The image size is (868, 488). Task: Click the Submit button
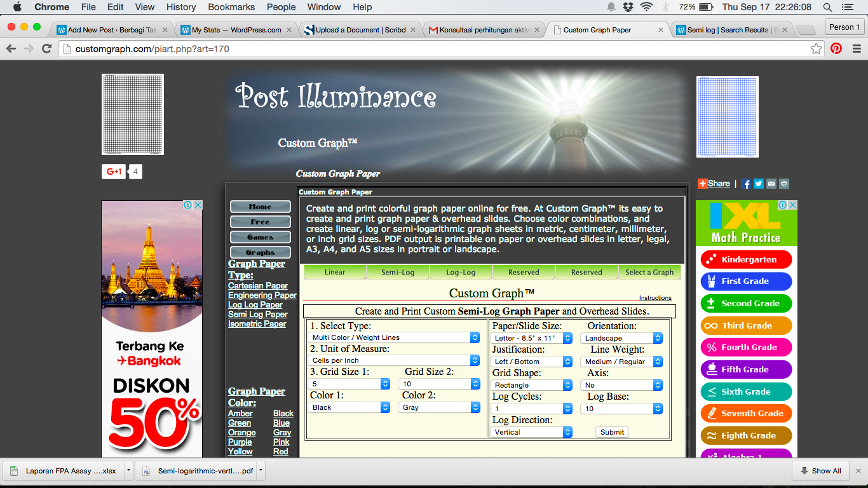click(x=612, y=432)
